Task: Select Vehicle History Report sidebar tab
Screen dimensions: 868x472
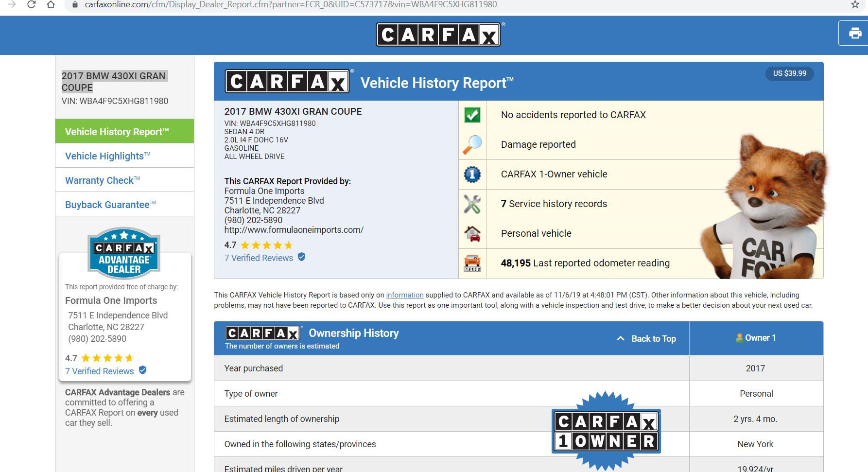Action: [124, 131]
